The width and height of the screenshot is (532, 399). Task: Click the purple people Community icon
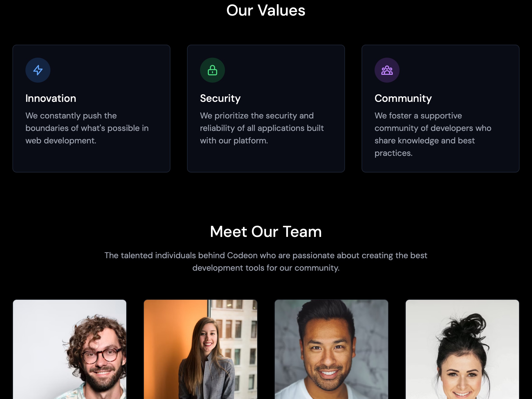387,70
